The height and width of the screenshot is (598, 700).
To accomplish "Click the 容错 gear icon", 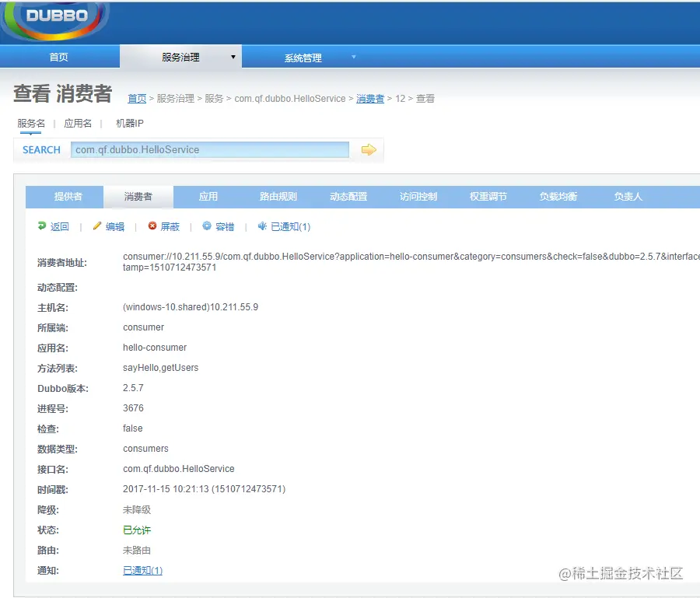I will click(x=207, y=226).
